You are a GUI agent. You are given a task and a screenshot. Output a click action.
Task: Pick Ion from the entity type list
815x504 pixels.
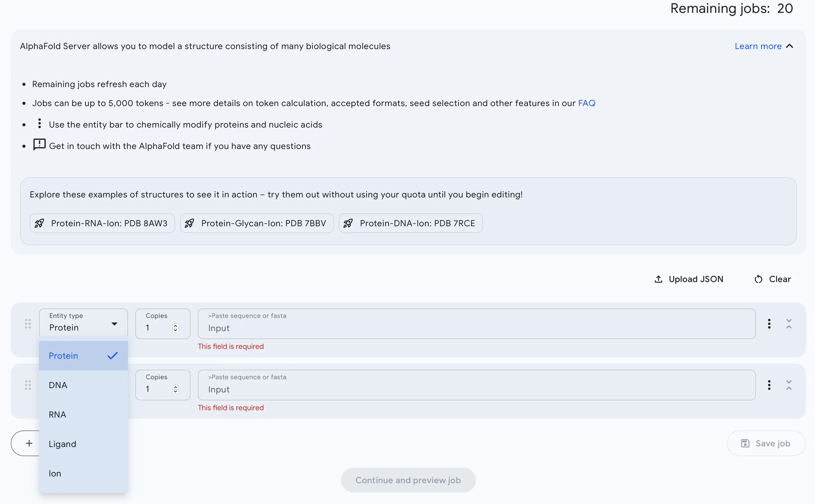[x=83, y=473]
